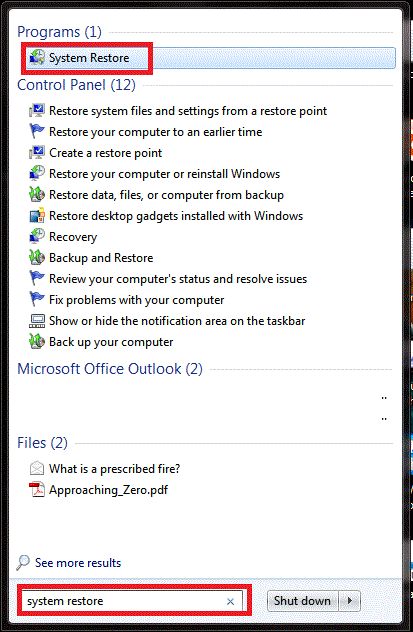
Task: Select 'Review your computer's status and resolve issues'
Action: [x=178, y=279]
